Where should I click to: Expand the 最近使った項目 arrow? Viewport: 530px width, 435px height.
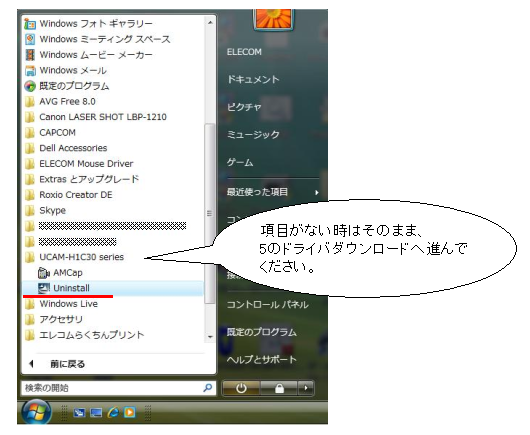pos(317,192)
